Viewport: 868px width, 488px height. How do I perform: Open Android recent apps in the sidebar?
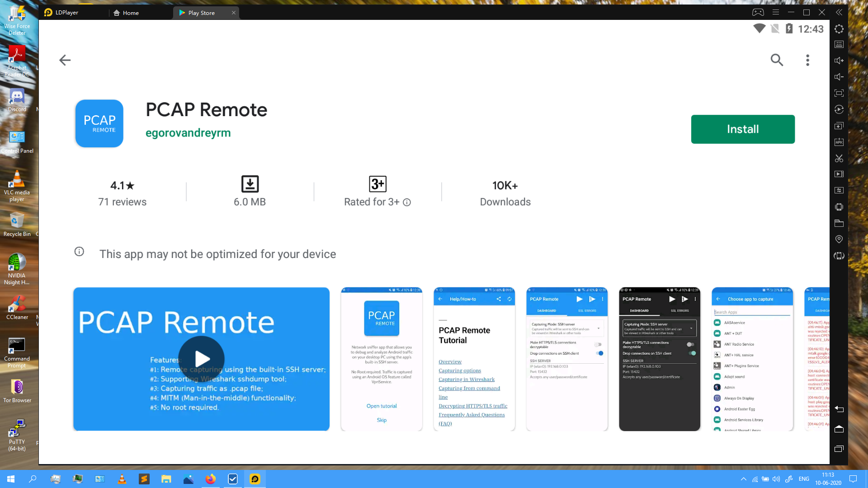click(x=839, y=449)
